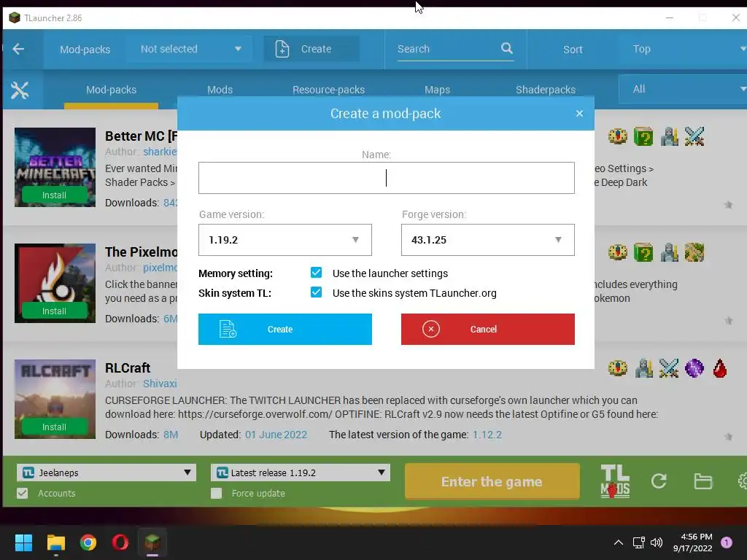Click the favorite star on RLCraft row
This screenshot has height=560, width=747.
(x=729, y=437)
